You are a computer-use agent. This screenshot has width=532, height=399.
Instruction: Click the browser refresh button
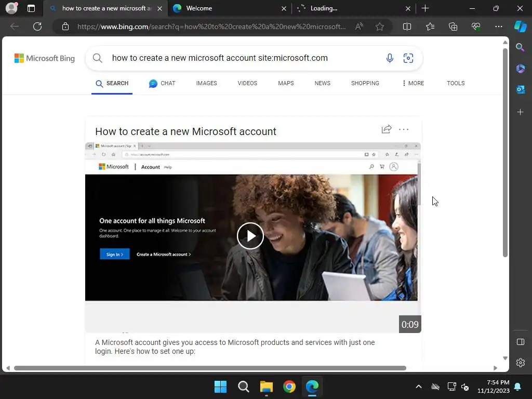point(37,26)
